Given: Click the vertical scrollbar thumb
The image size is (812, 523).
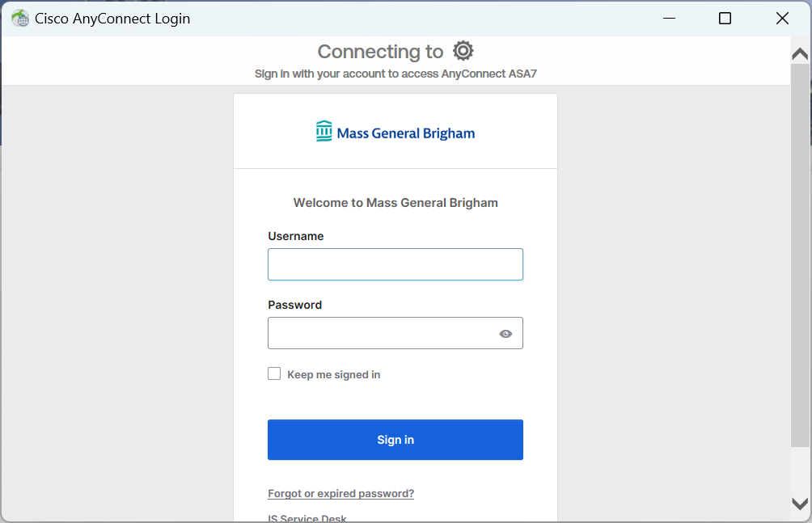Looking at the screenshot, I should click(800, 255).
